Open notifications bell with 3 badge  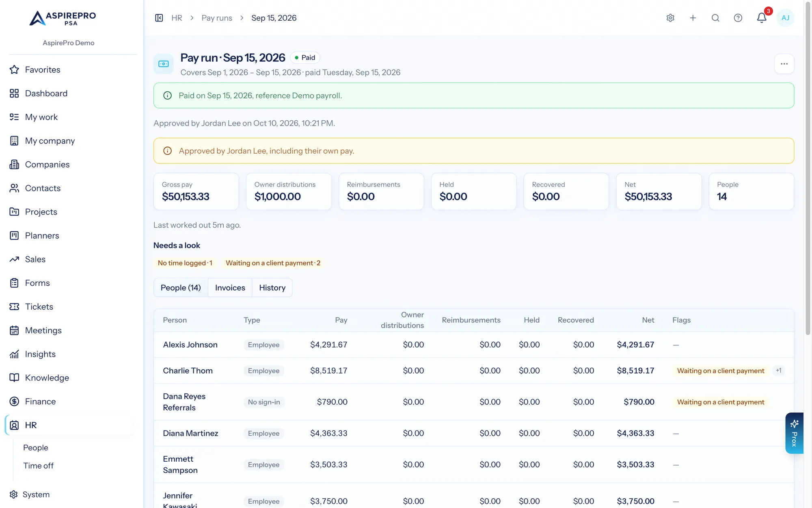pyautogui.click(x=762, y=17)
